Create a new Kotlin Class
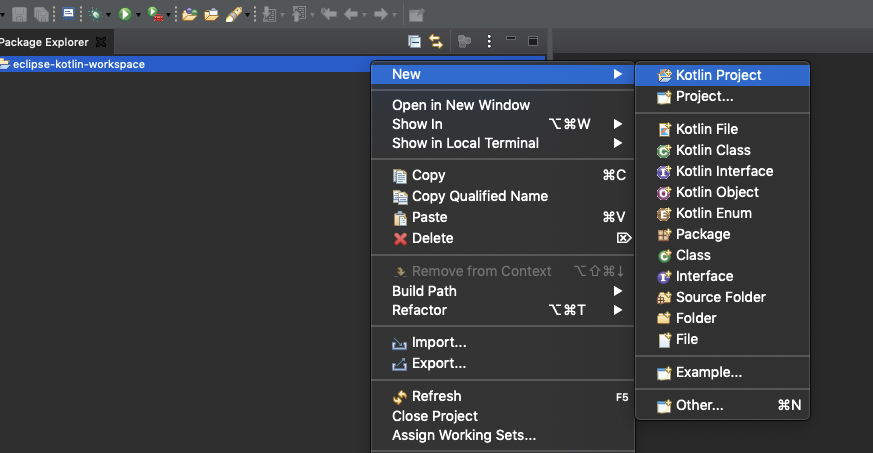The width and height of the screenshot is (873, 453). pos(722,150)
